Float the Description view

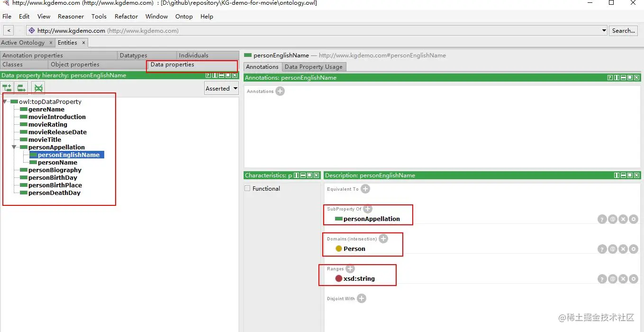(630, 175)
